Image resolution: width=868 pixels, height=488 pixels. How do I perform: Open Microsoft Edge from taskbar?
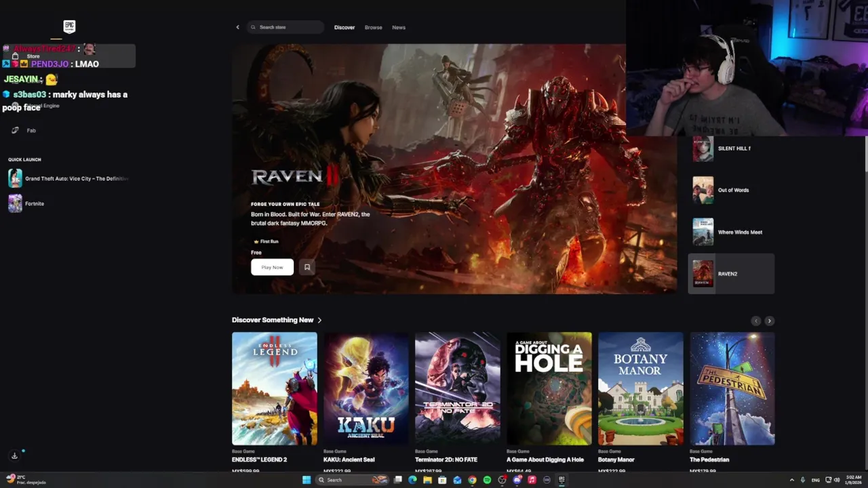point(412,480)
